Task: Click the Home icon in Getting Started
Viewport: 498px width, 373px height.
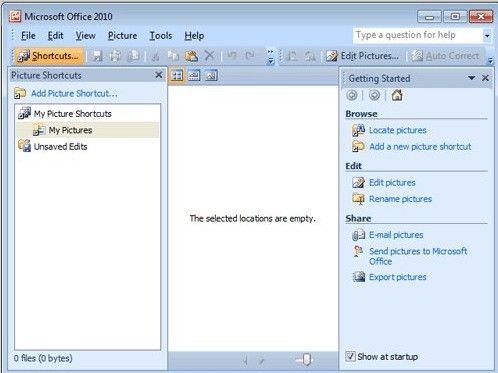Action: [x=397, y=95]
